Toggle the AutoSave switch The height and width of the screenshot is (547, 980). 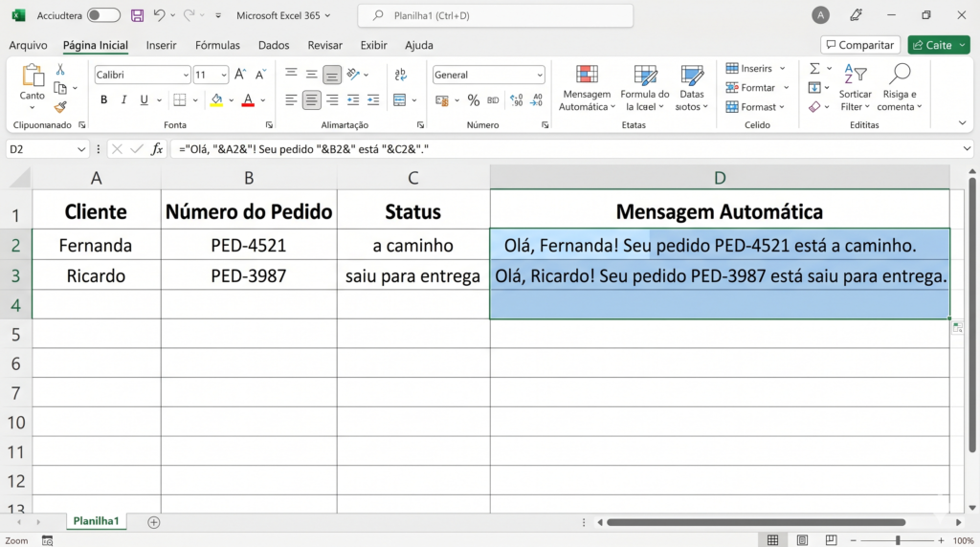coord(103,15)
